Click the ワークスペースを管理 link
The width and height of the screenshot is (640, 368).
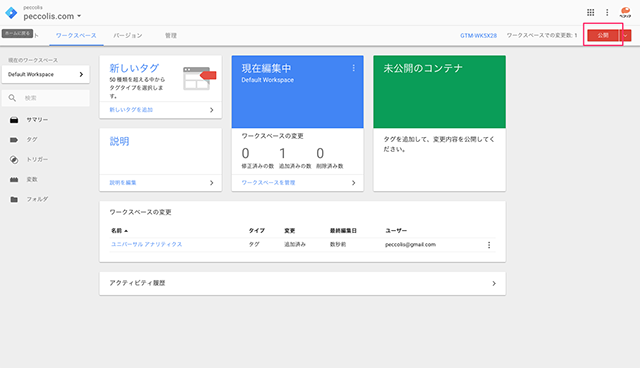pos(268,182)
